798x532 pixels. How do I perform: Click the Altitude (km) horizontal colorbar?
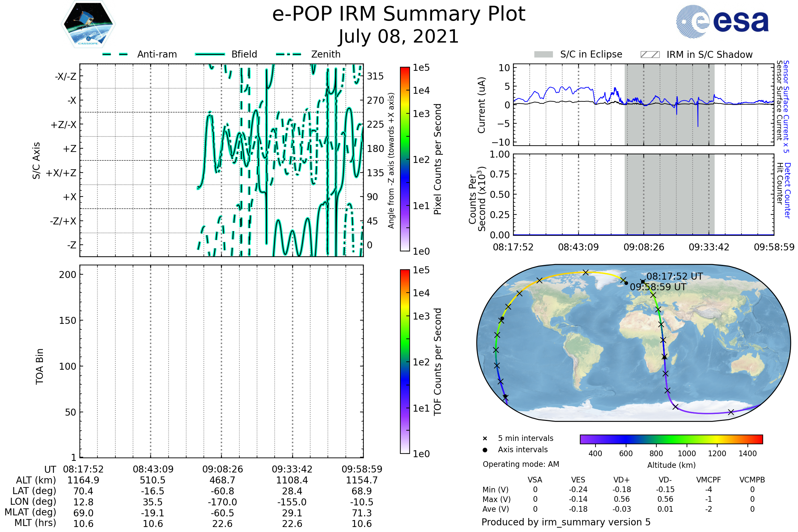point(671,439)
